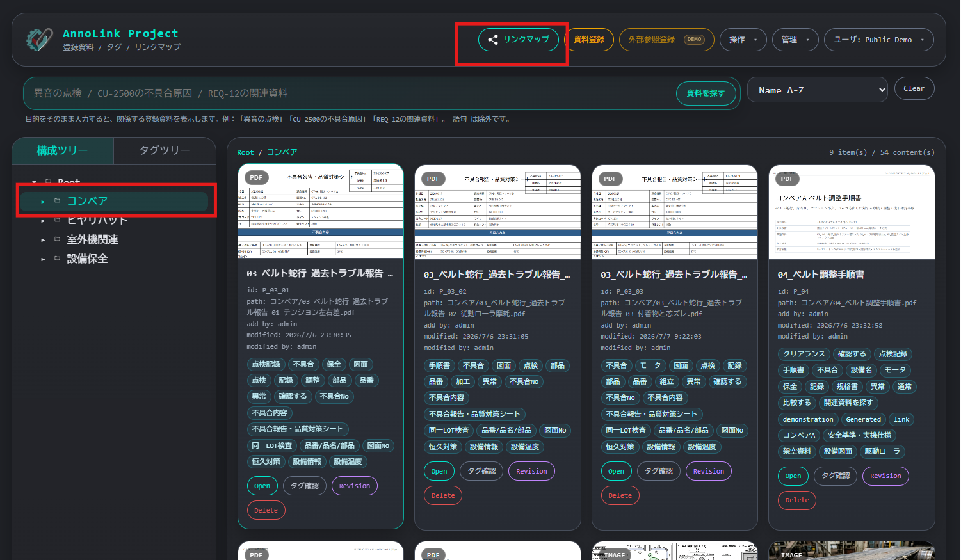961x560 pixels.
Task: Click the クリアランス tag
Action: tap(804, 354)
